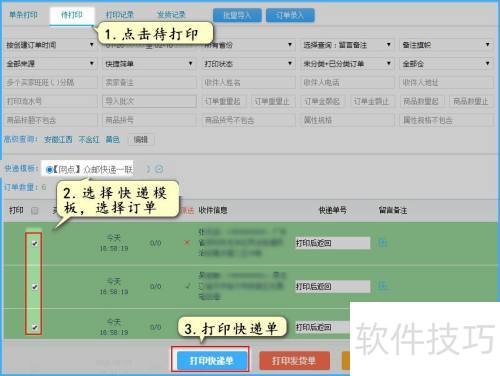Click the 订单重量止 input field
Image resolution: width=500 pixels, height=376 pixels.
tap(273, 101)
